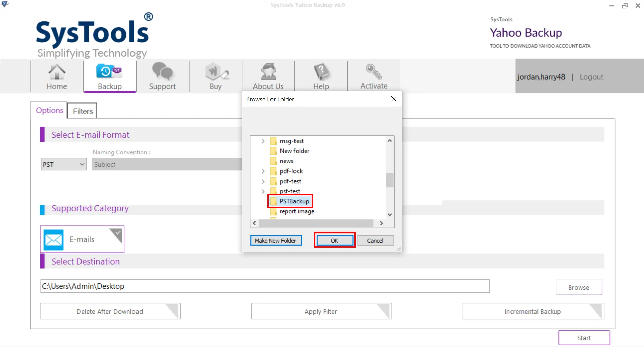Confirm folder selection with OK

click(x=335, y=241)
